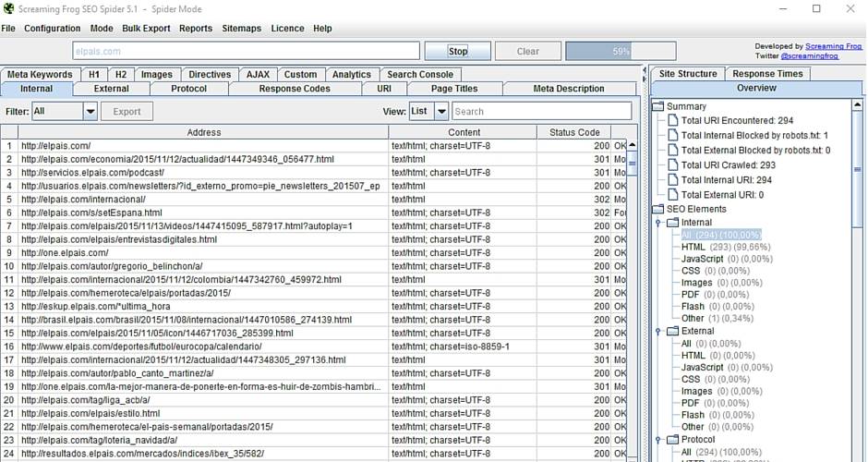
Task: Collapse the External tree node
Action: coord(658,332)
